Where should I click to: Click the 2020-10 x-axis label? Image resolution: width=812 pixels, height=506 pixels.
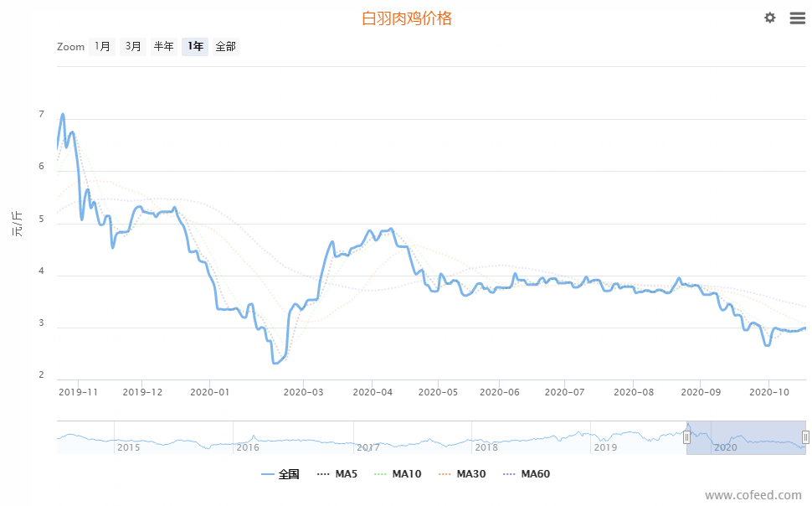pos(769,392)
